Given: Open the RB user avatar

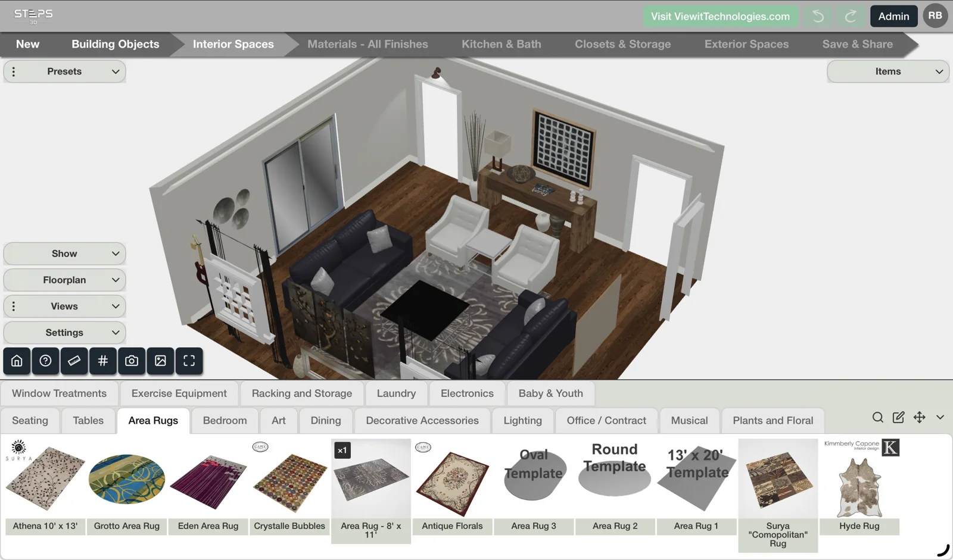Looking at the screenshot, I should (935, 15).
